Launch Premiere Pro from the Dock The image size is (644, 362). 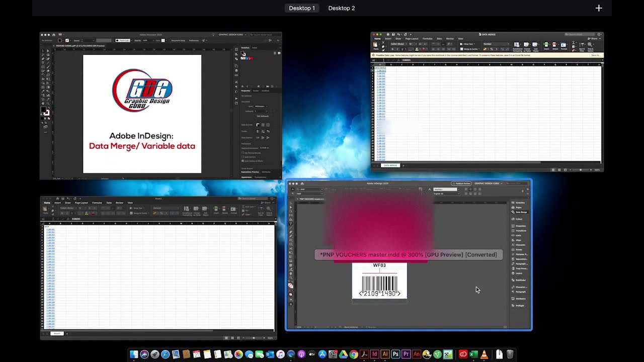click(406, 354)
